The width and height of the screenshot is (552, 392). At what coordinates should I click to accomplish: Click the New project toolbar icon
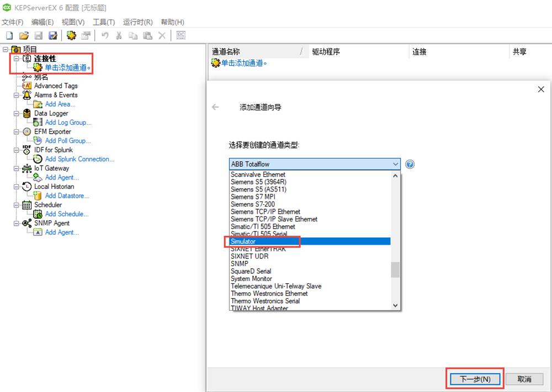pos(9,35)
